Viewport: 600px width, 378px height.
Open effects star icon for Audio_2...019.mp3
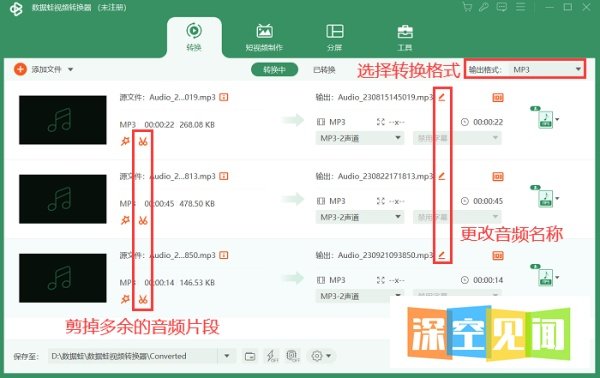(125, 142)
